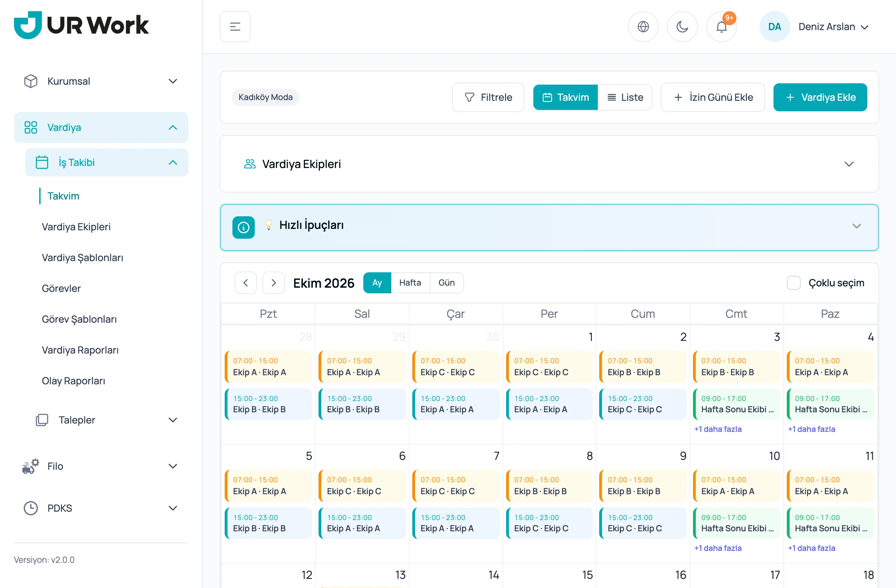Viewport: 896px width, 588px height.
Task: Go to previous month arrow
Action: (245, 283)
